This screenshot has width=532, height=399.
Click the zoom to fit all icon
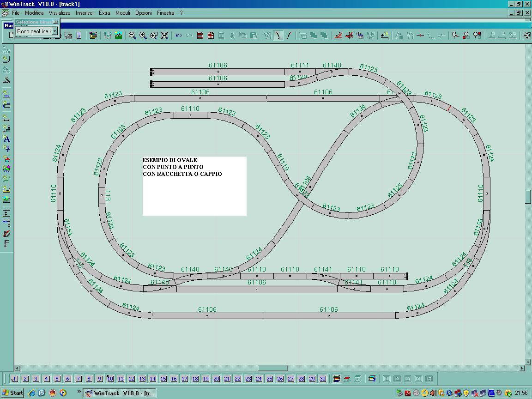pyautogui.click(x=164, y=35)
